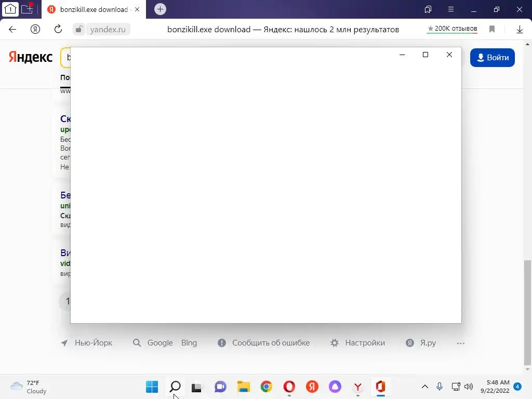The height and width of the screenshot is (399, 532).
Task: Maximize the blank popup window
Action: [x=425, y=55]
